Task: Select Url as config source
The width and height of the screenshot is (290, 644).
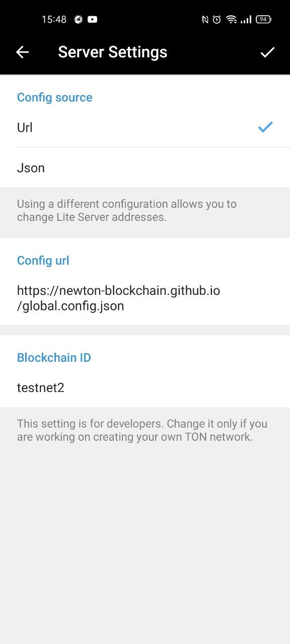Action: (x=145, y=127)
